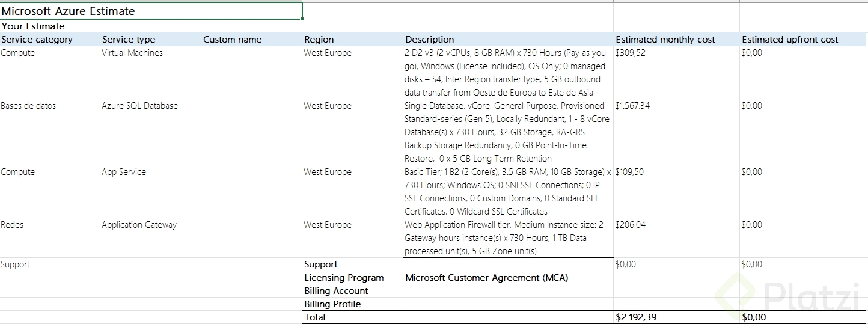This screenshot has width=868, height=324.
Task: Click the Description header cell
Action: [x=430, y=40]
